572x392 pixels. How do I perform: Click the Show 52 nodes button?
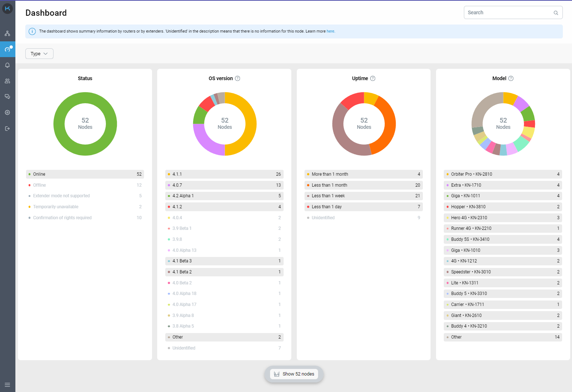click(294, 374)
